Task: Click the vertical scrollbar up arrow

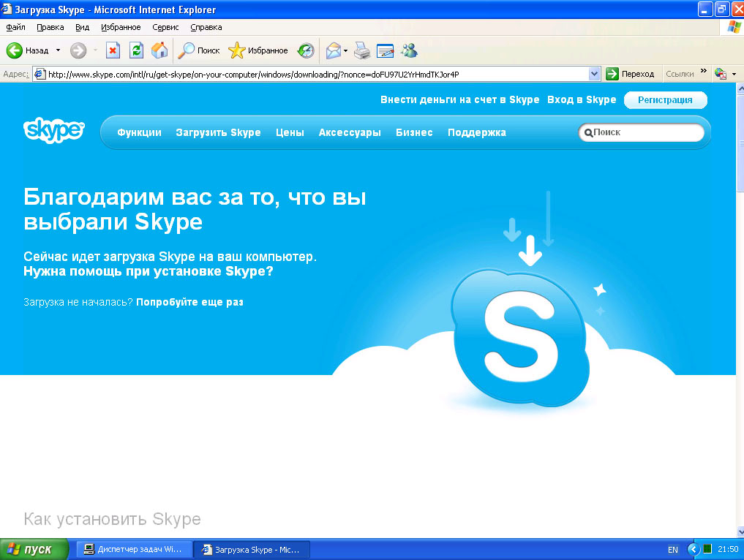Action: (740, 88)
